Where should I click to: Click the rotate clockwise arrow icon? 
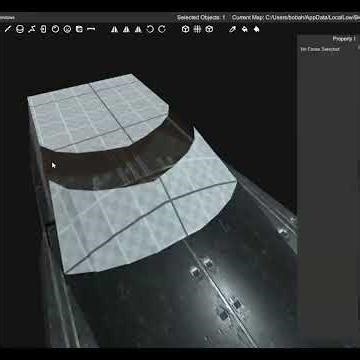coord(162,29)
